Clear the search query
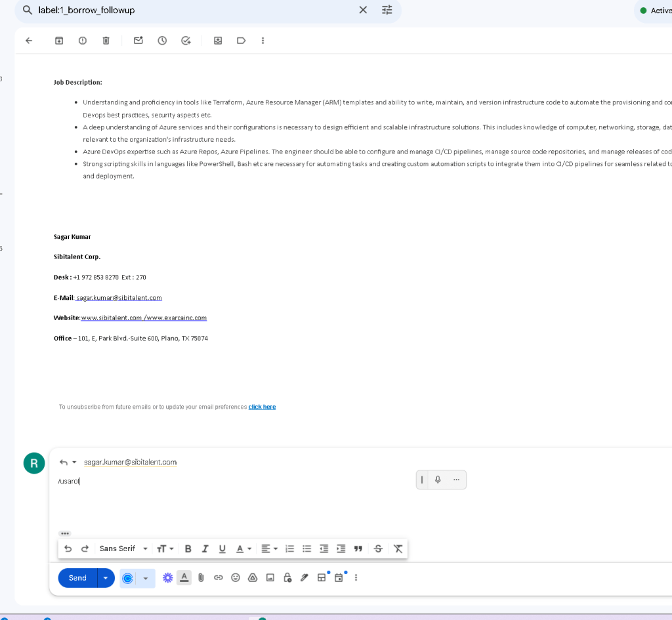Screen dimensions: 672x620 click(x=363, y=10)
